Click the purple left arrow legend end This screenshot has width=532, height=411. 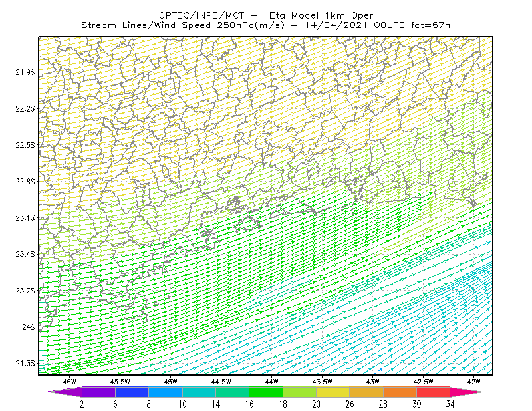point(65,392)
